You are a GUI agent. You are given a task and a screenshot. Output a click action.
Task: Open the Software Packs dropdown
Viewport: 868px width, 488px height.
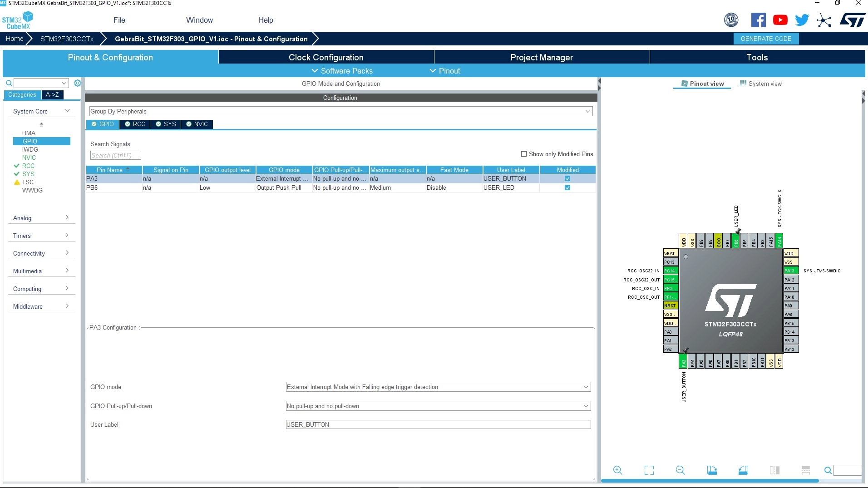pos(342,71)
